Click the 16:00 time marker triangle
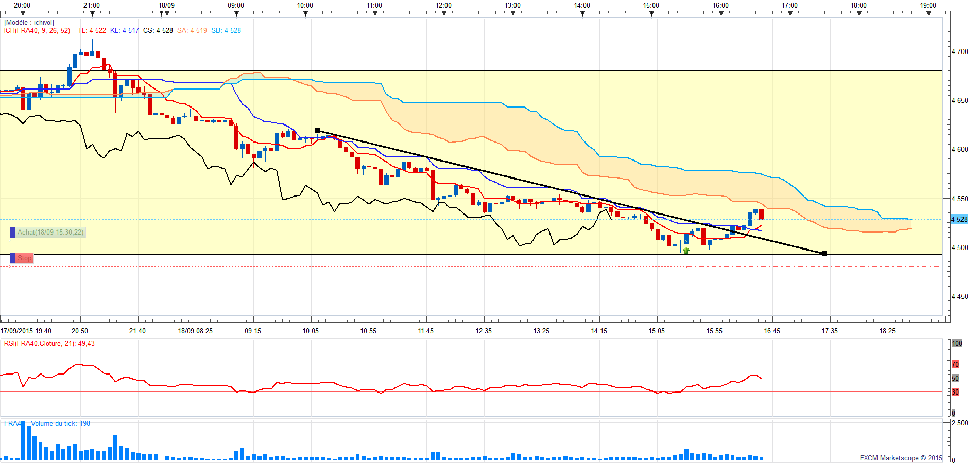980x463 pixels. tap(721, 14)
